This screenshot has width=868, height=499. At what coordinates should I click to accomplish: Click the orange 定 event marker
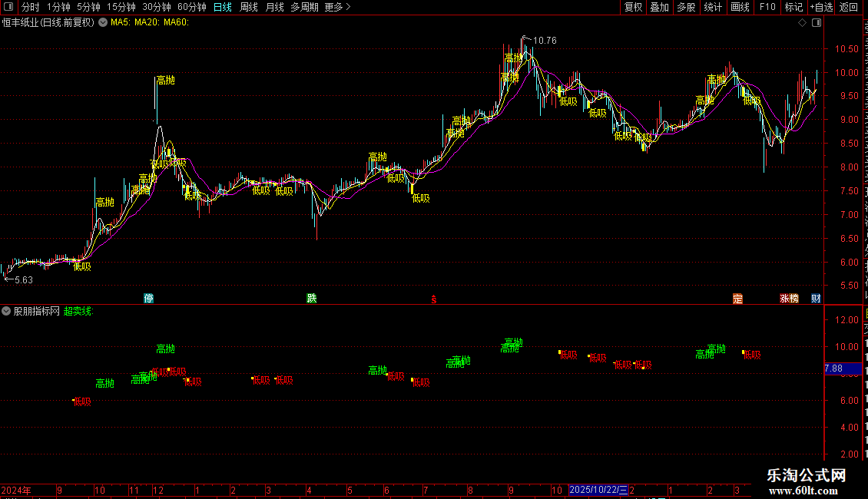click(737, 298)
